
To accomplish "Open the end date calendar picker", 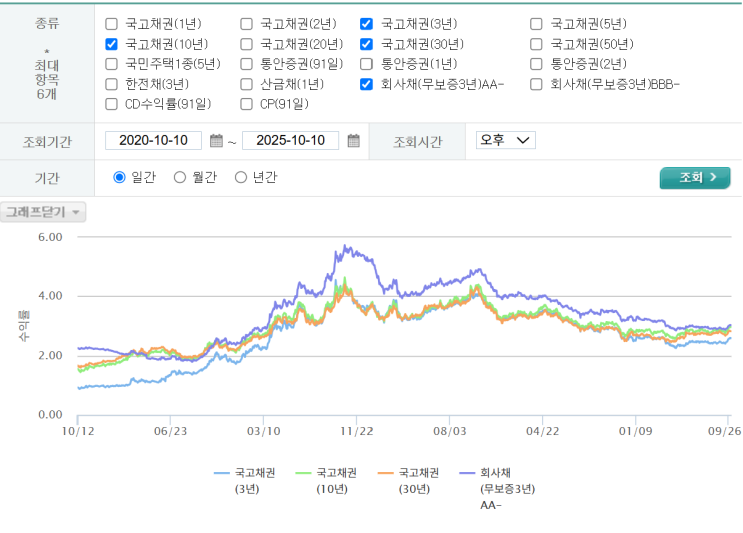I will tap(353, 141).
